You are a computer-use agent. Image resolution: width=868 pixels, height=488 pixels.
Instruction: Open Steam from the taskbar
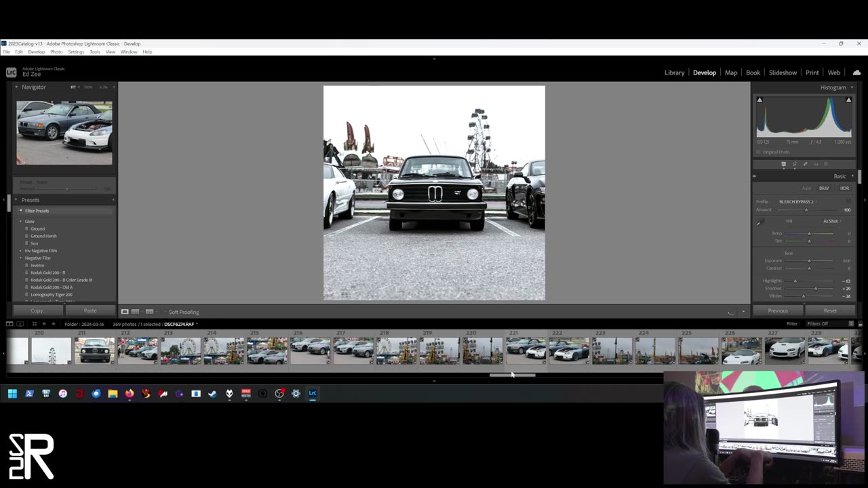pos(212,393)
